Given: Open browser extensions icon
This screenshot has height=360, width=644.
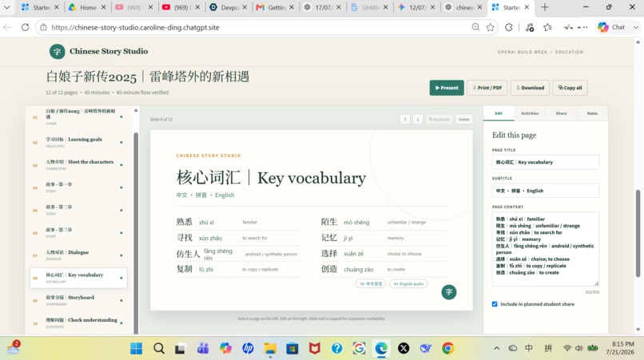Looking at the screenshot, I should click(x=509, y=27).
